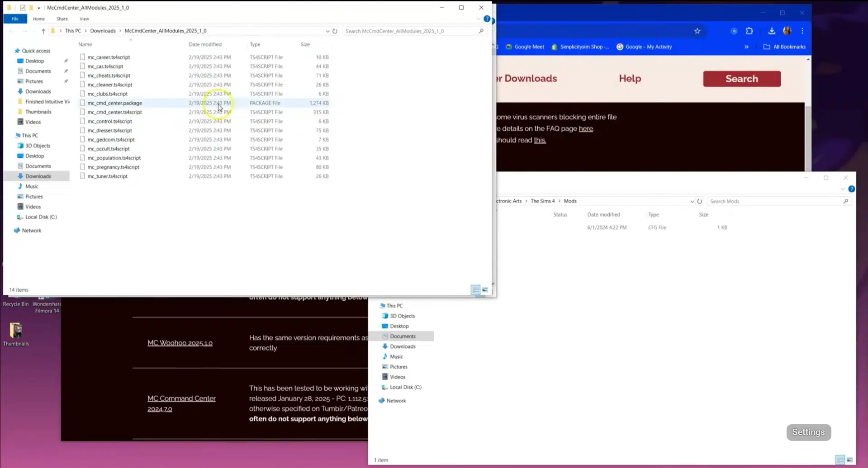Open Local Disk (C:) in top Explorer
This screenshot has width=868, height=468.
point(41,217)
